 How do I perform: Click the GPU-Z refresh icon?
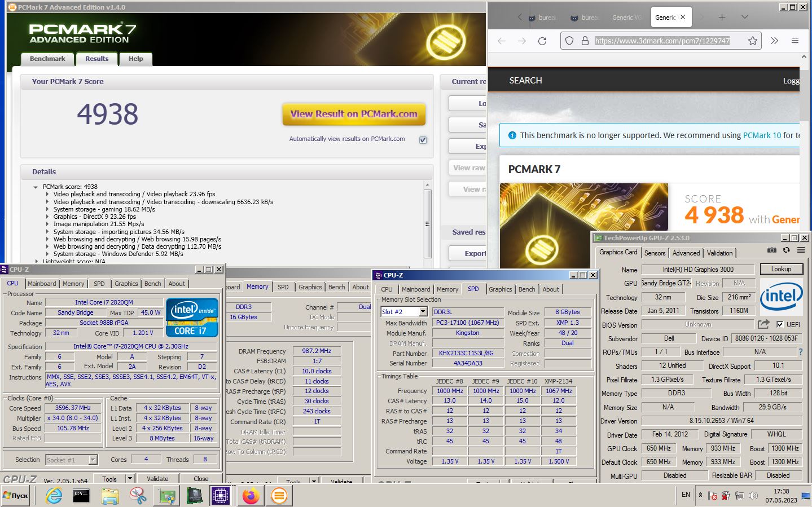786,250
